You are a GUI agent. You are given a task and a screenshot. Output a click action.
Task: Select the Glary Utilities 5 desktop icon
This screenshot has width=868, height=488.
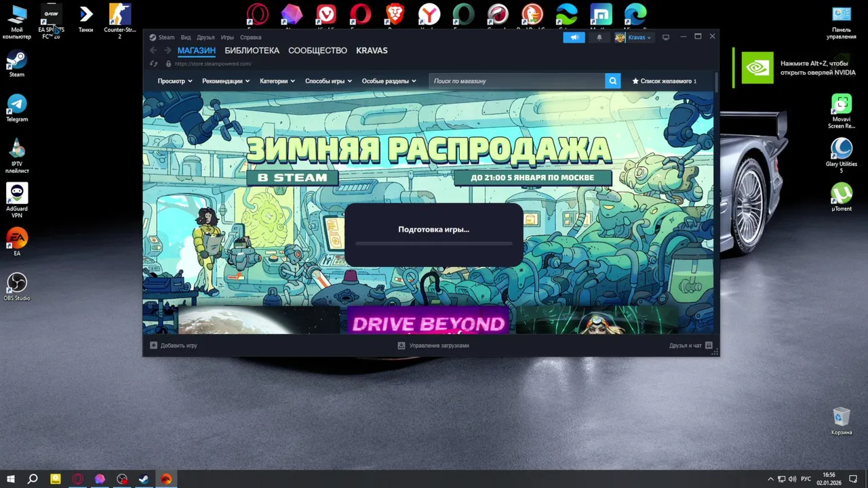coord(841,156)
